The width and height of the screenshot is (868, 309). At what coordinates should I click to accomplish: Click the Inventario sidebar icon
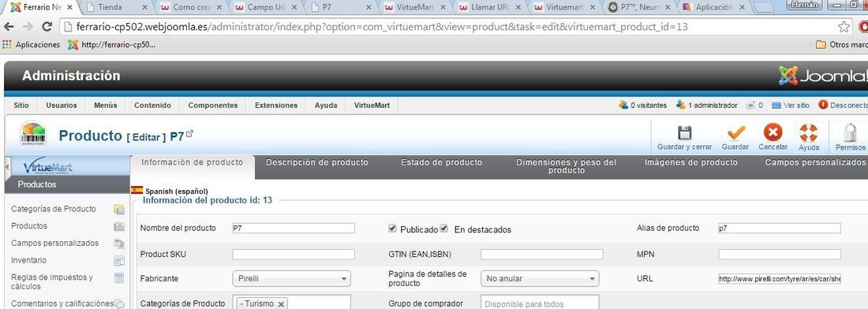(119, 260)
